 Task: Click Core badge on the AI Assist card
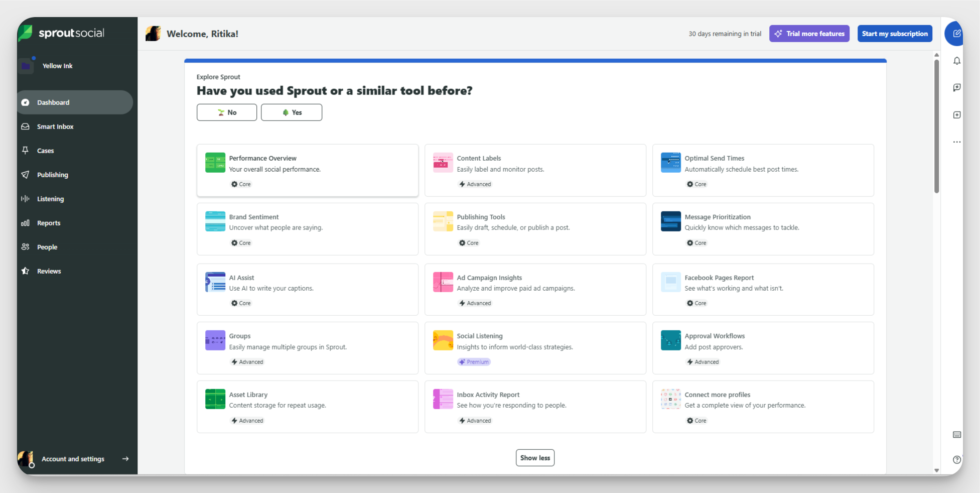241,303
